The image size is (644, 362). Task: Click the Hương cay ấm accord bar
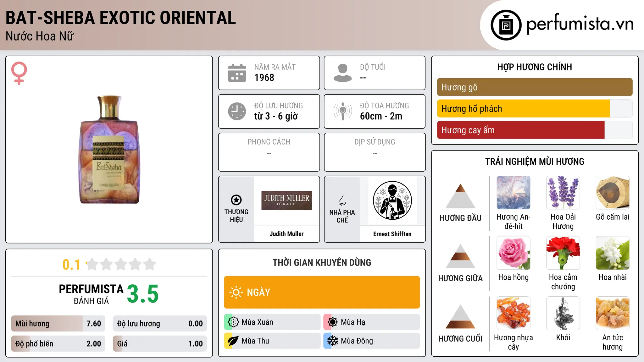click(535, 130)
